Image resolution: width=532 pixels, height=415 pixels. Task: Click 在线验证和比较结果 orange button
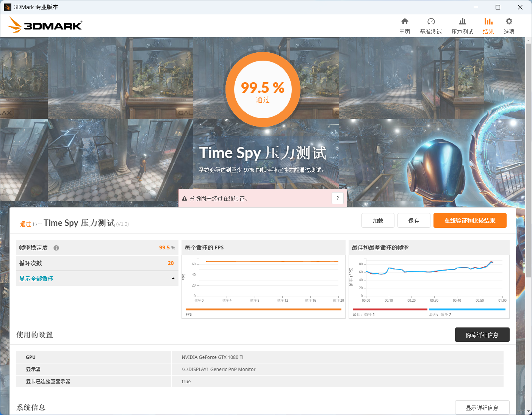(x=470, y=221)
